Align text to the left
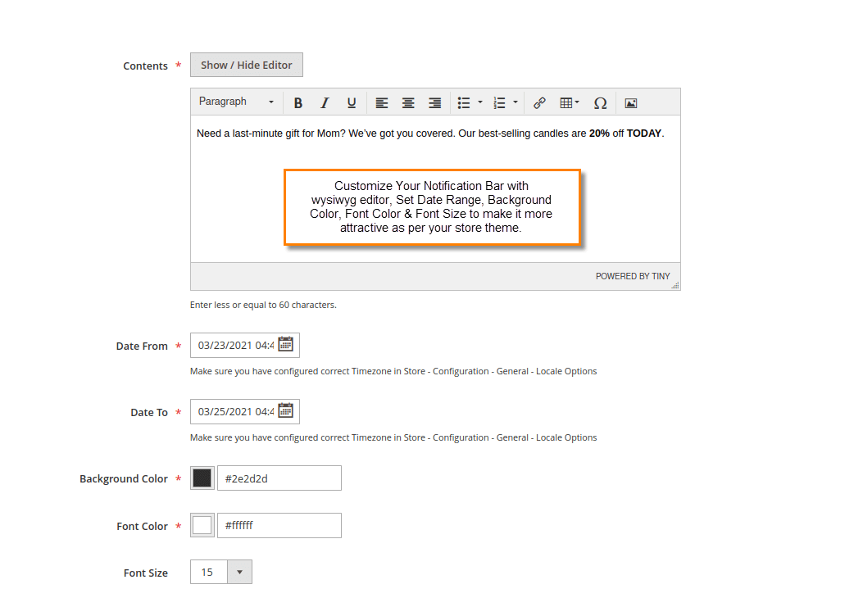Screen dimensions: 854x616 (381, 102)
